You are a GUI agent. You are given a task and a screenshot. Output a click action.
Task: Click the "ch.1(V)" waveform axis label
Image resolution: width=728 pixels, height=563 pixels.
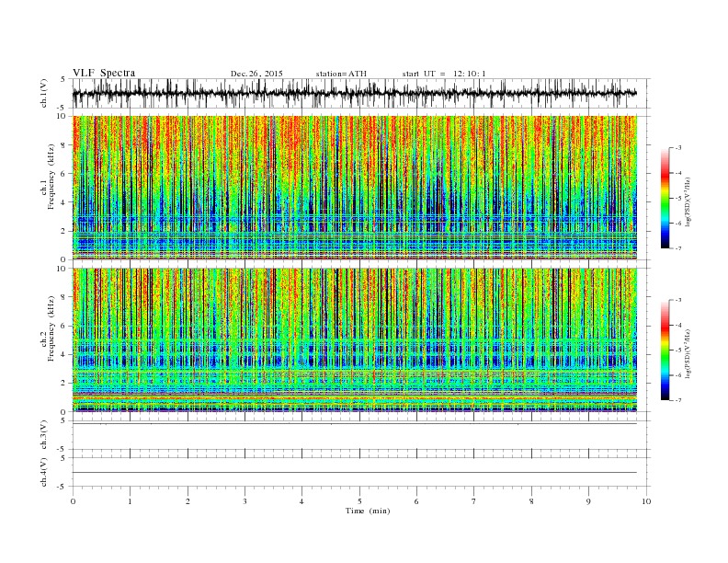pos(44,93)
